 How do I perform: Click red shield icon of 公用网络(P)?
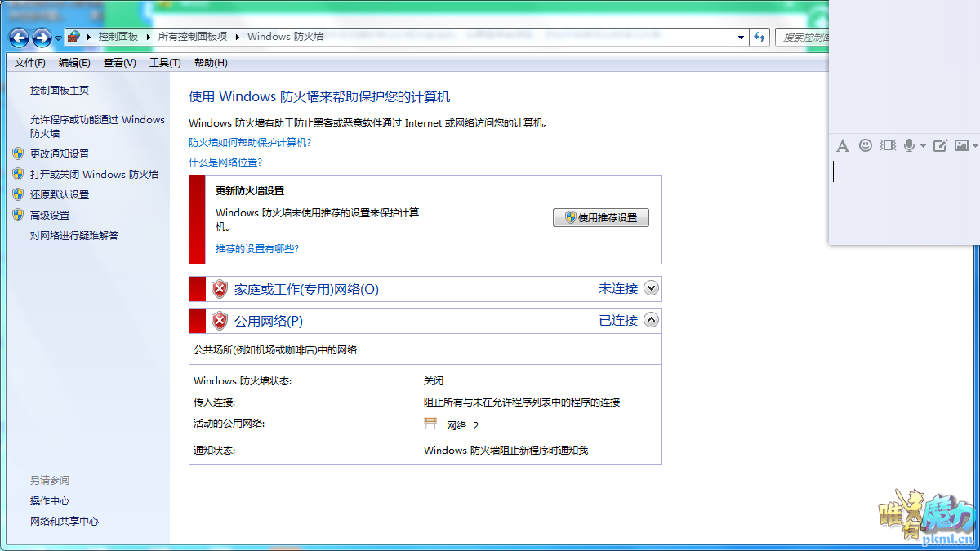pyautogui.click(x=220, y=321)
